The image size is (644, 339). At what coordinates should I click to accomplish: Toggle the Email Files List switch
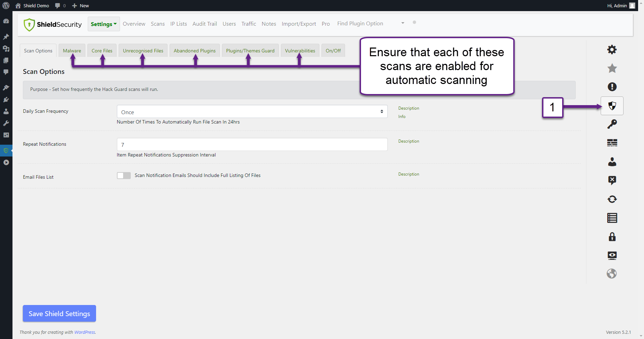tap(124, 176)
